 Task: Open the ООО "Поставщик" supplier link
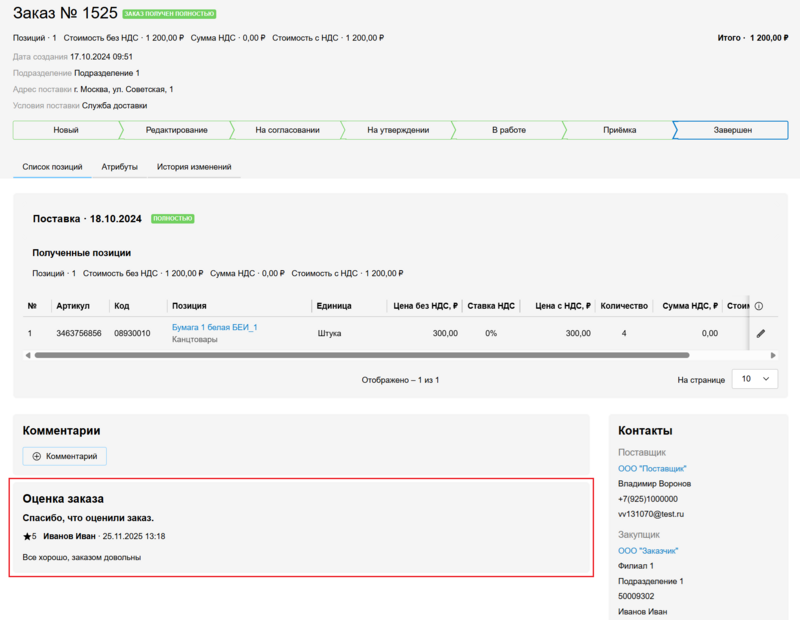point(652,468)
